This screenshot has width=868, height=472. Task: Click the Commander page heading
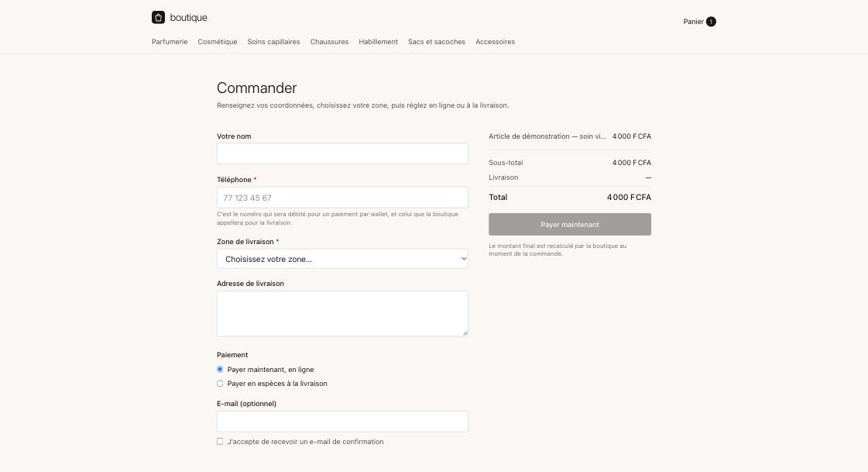click(x=257, y=88)
